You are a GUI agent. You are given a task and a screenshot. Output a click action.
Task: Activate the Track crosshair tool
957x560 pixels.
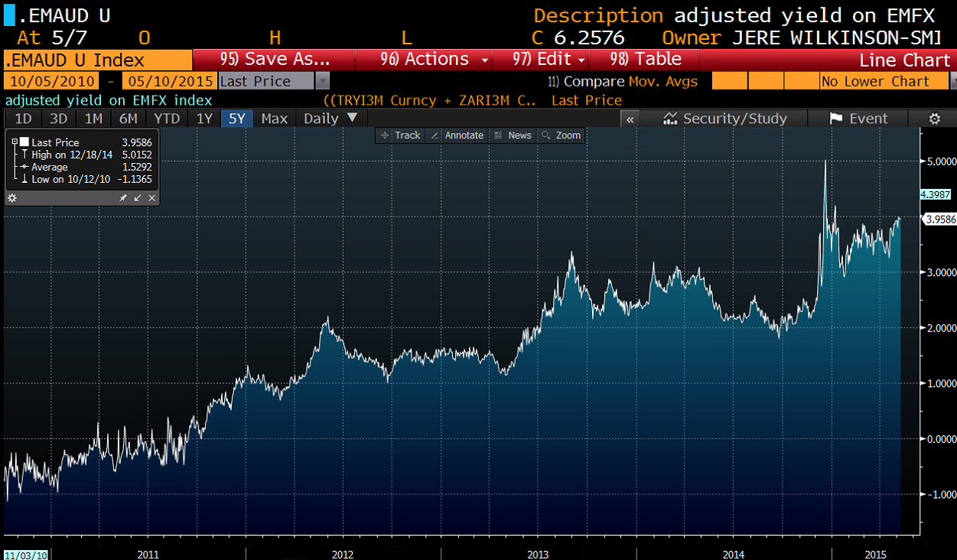pyautogui.click(x=400, y=135)
